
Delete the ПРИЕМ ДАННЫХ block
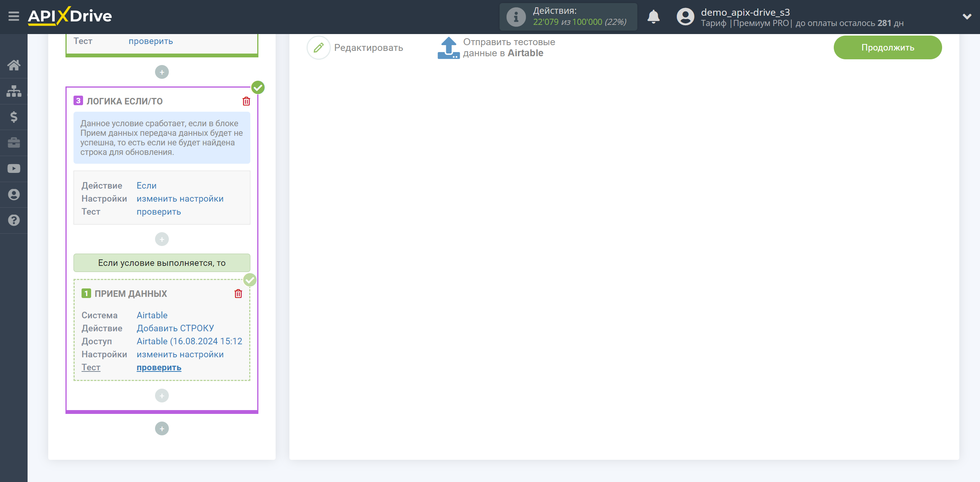pos(238,293)
